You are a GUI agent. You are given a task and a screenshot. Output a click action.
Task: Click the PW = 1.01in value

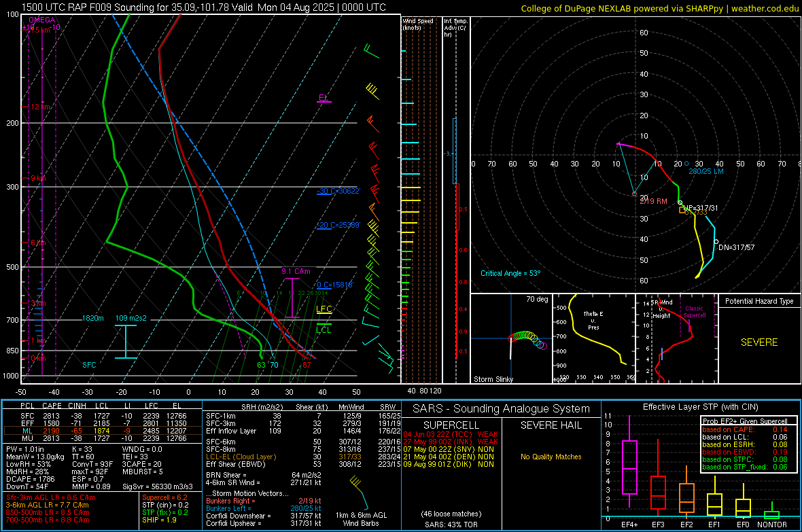click(x=26, y=449)
